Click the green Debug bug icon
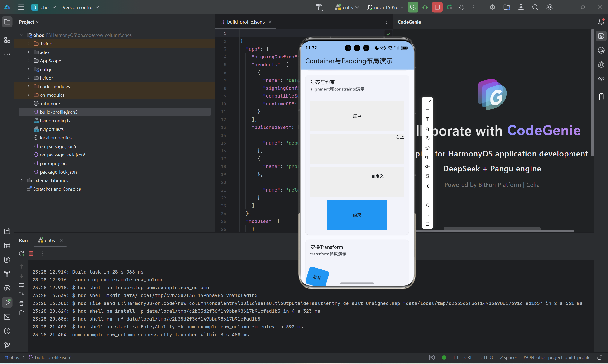The image size is (608, 364). (x=425, y=7)
